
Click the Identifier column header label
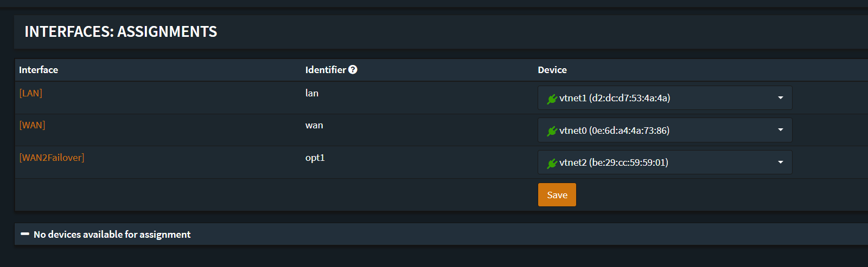coord(325,70)
